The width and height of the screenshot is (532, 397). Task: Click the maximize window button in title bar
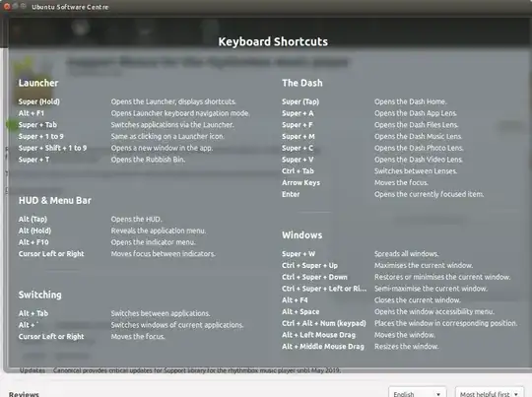click(x=24, y=6)
